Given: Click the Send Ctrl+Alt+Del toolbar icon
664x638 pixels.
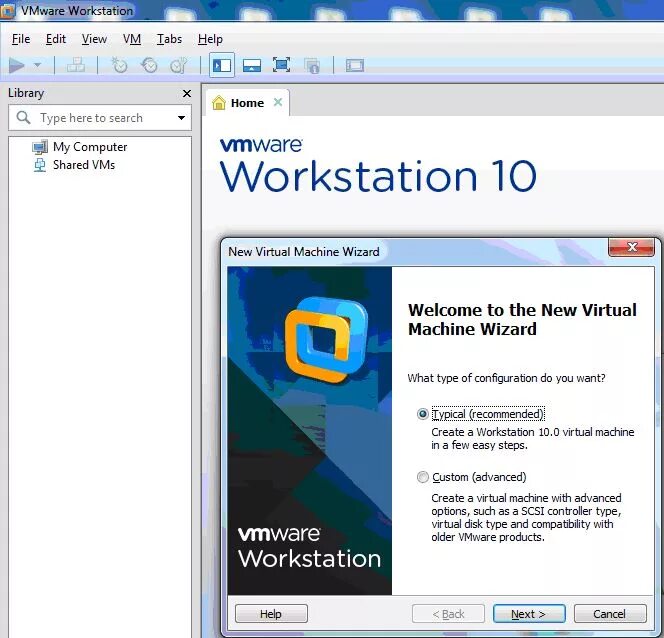Looking at the screenshot, I should pos(76,65).
